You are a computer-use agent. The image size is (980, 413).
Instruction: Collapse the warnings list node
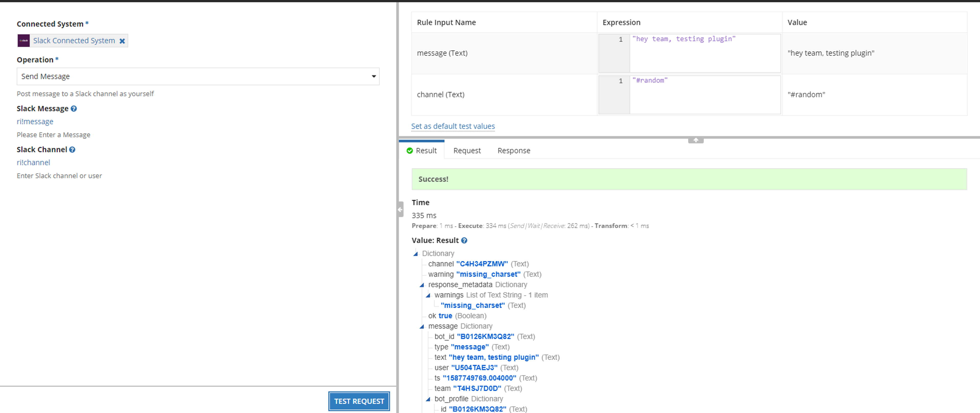(x=428, y=295)
